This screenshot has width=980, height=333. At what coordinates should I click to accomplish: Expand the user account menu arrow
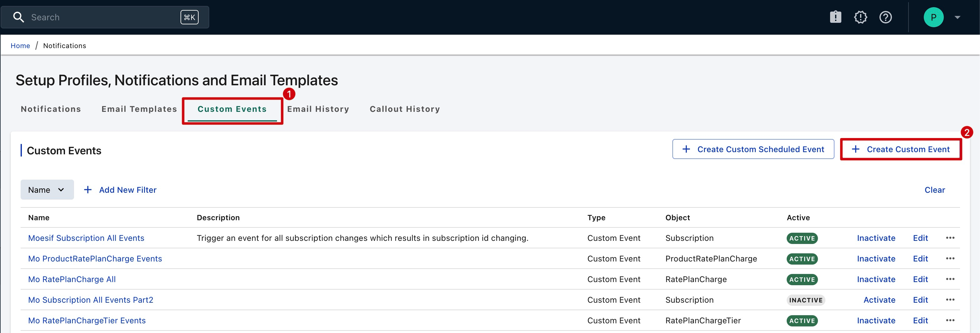click(x=957, y=17)
